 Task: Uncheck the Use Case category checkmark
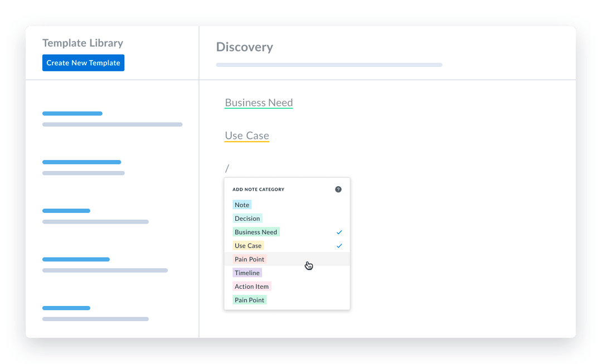[x=339, y=245]
